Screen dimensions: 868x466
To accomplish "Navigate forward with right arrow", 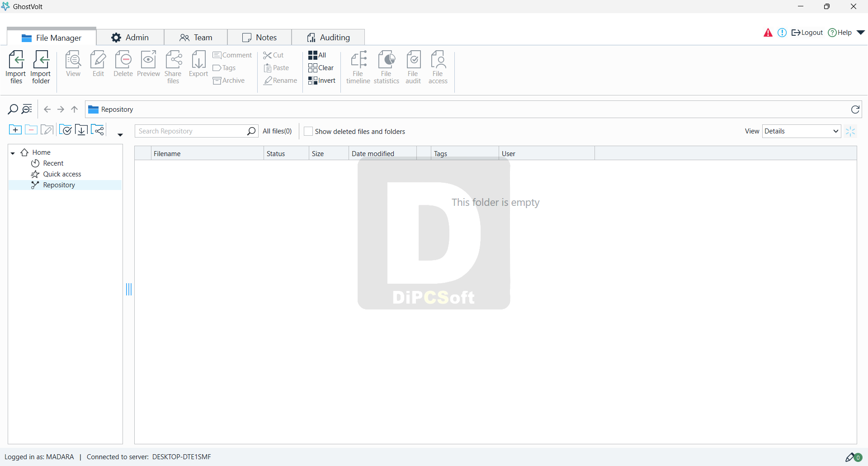I will 61,109.
